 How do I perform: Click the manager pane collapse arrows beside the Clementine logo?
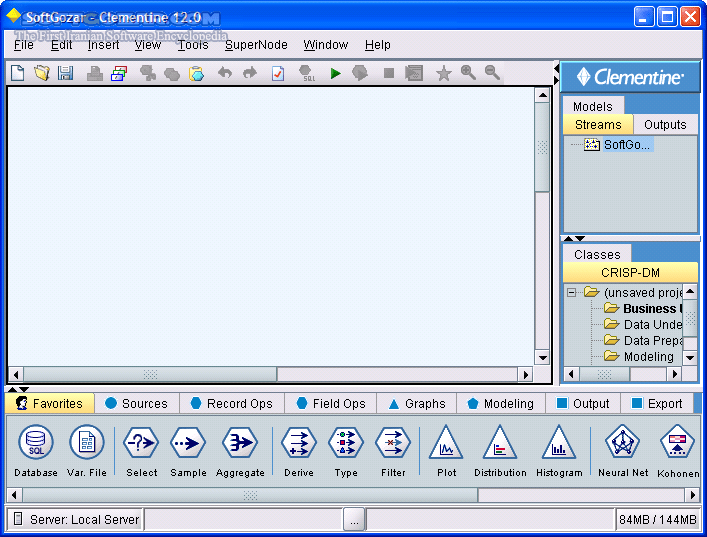click(x=556, y=74)
